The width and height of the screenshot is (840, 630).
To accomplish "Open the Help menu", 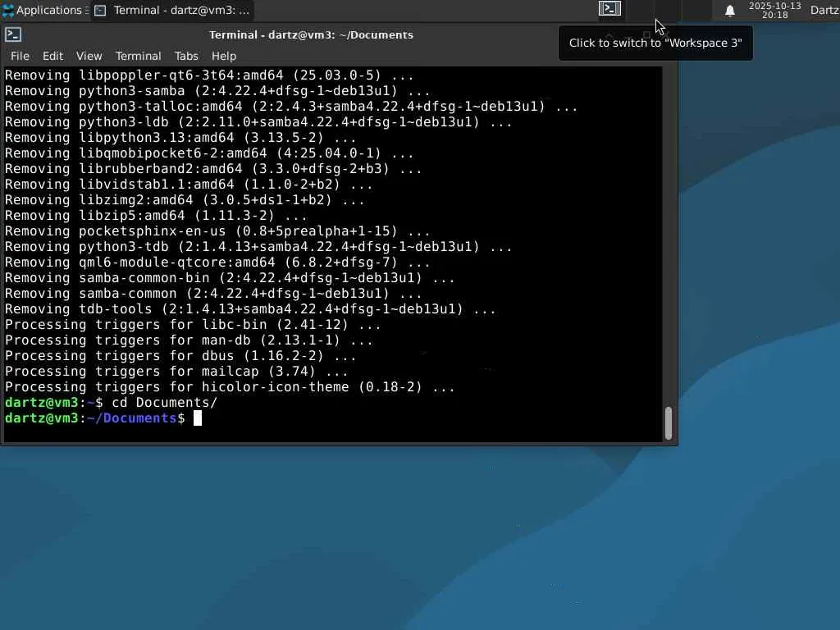I will click(x=223, y=56).
